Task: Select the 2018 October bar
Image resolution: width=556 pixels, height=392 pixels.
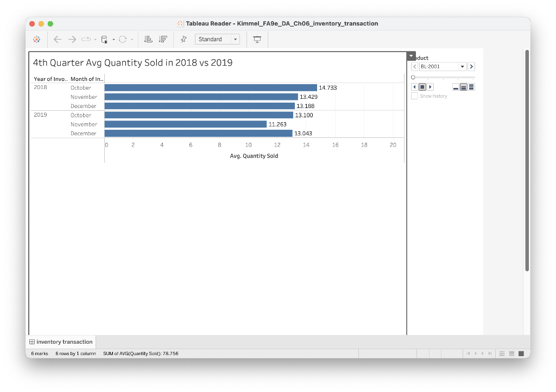Action: 211,87
